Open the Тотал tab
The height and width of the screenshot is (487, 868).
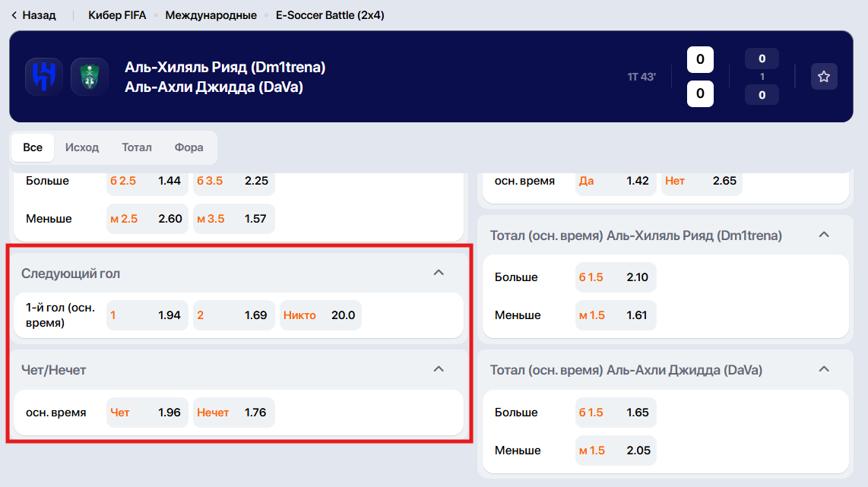(137, 147)
